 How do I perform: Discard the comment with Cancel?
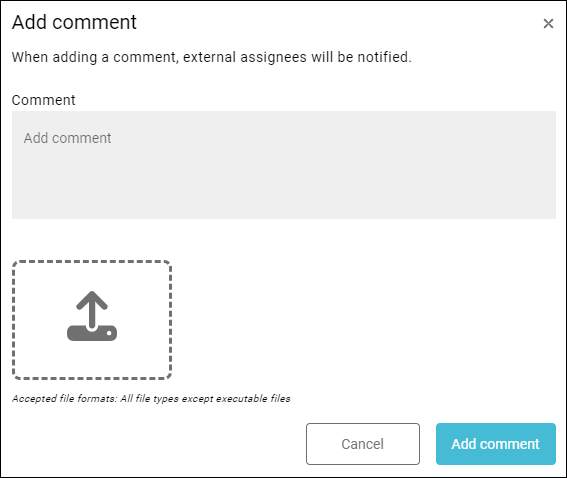363,444
